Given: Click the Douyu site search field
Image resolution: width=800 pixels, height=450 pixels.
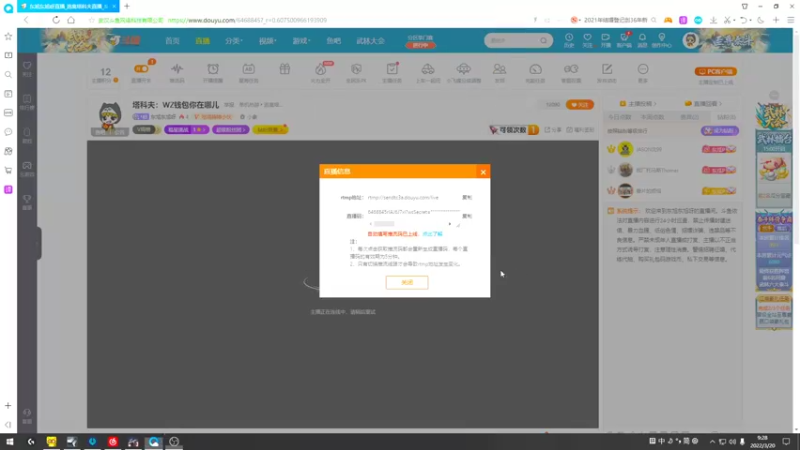Looking at the screenshot, I should [x=512, y=40].
